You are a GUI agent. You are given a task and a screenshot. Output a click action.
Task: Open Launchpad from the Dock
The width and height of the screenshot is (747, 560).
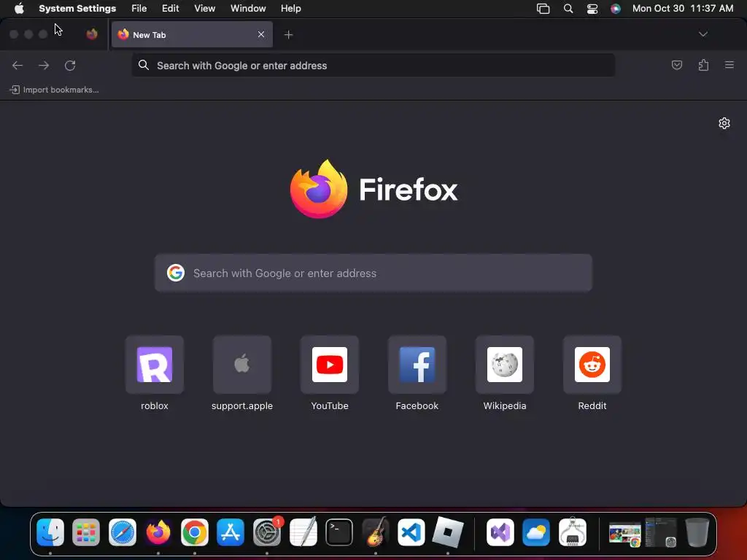tap(86, 532)
